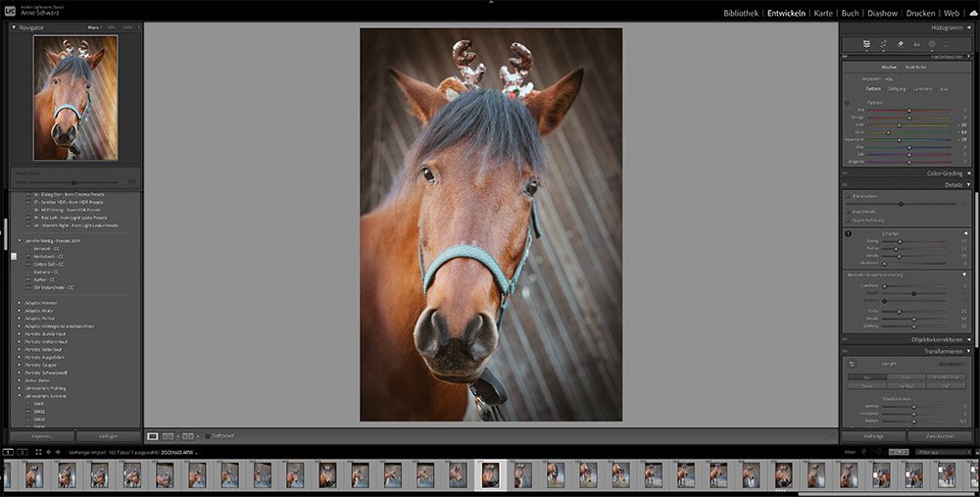Open the Masking tool circle icon
This screenshot has height=497, width=980.
[x=932, y=44]
